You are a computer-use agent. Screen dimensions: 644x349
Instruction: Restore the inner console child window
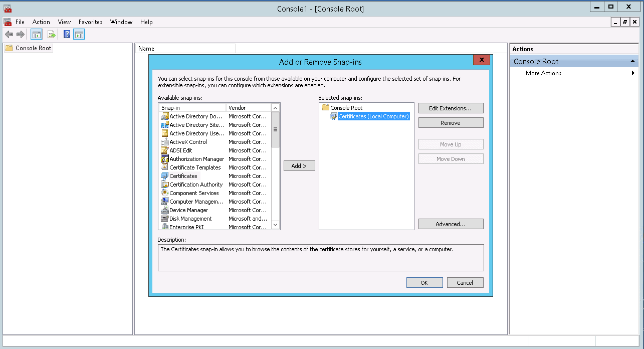point(625,22)
